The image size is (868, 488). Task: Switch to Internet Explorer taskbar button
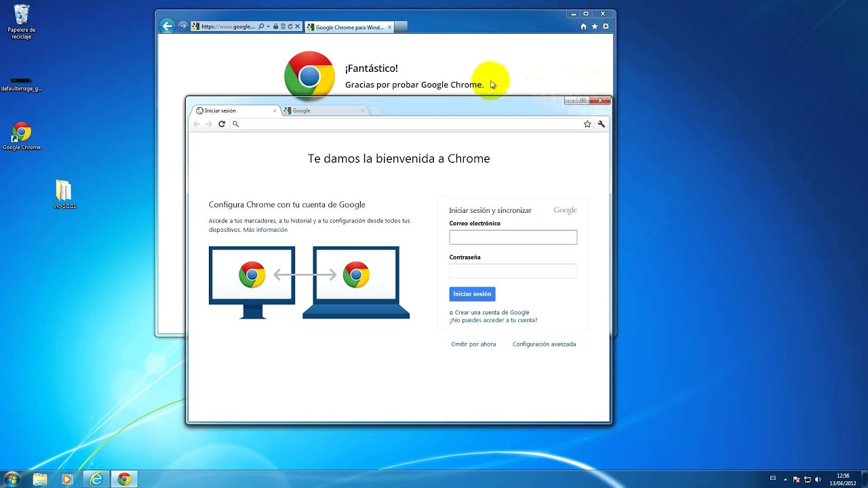click(96, 479)
